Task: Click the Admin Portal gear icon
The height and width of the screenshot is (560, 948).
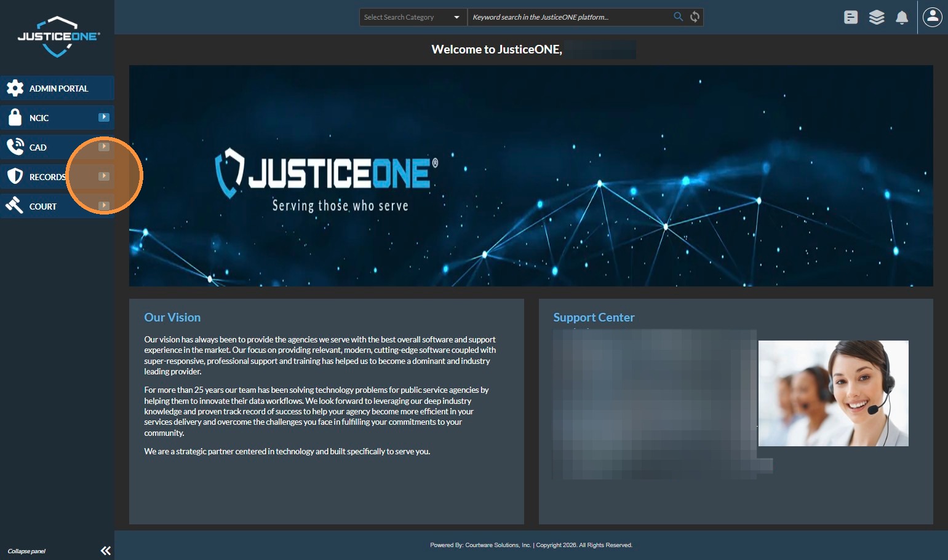Action: (x=15, y=89)
